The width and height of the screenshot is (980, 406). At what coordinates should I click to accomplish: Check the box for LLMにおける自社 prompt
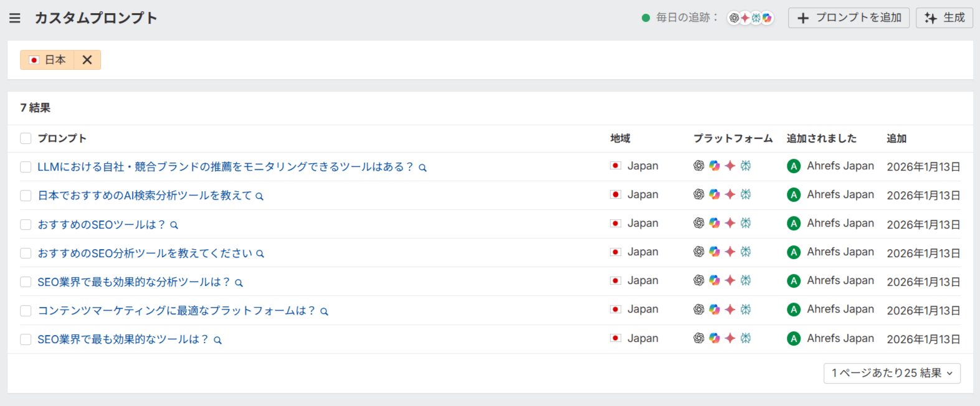(x=26, y=167)
